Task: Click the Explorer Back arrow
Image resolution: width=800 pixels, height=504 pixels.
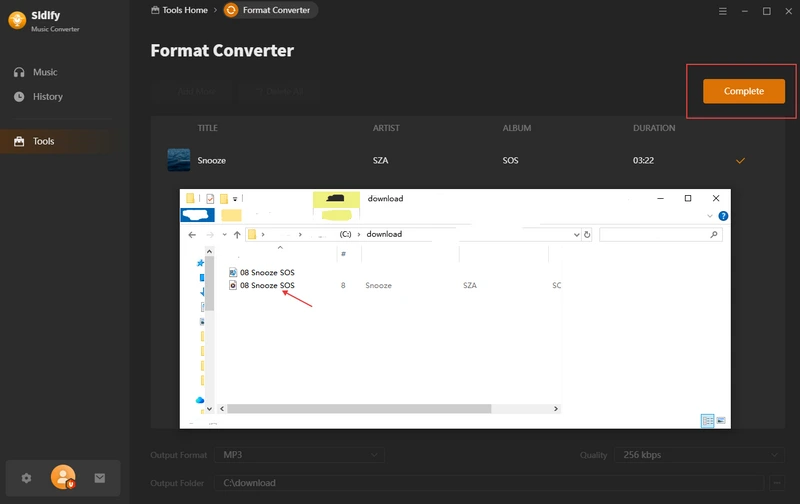Action: [192, 235]
